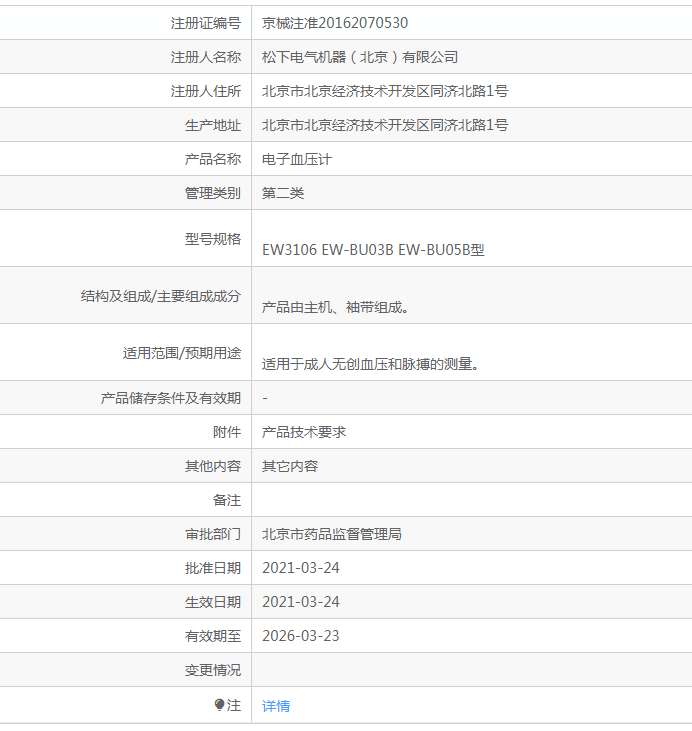Click the 生产地址 label

[x=213, y=125]
